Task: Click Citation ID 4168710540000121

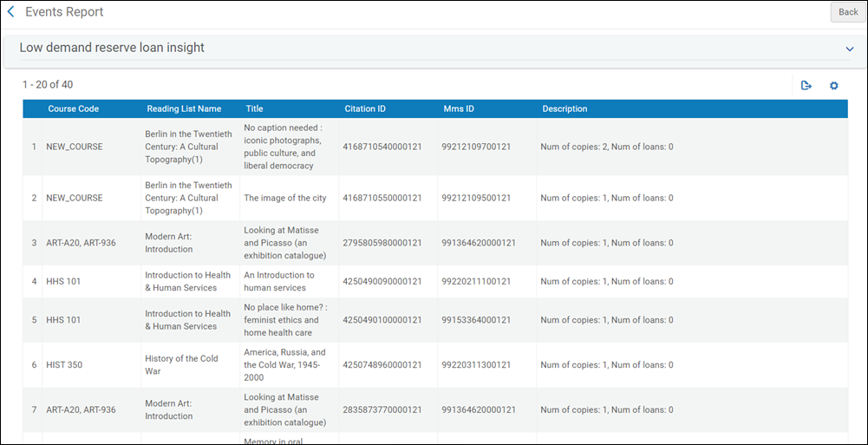Action: pos(382,147)
